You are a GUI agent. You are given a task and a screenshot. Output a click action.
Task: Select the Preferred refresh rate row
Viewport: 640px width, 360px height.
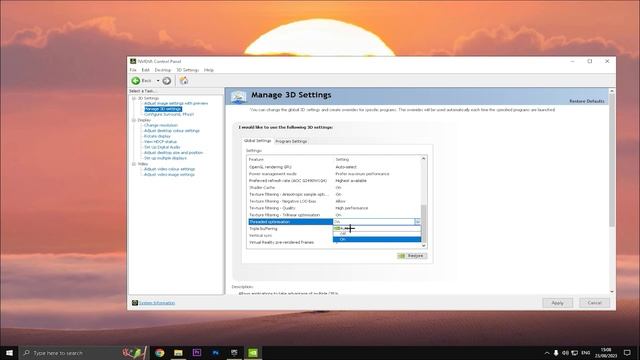(334, 181)
